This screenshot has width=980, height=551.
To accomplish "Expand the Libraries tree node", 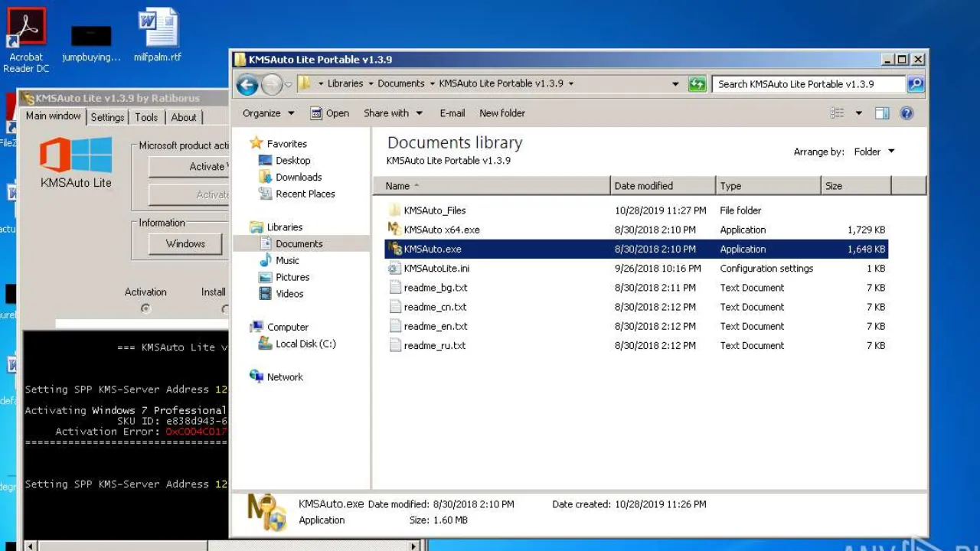I will pyautogui.click(x=284, y=227).
